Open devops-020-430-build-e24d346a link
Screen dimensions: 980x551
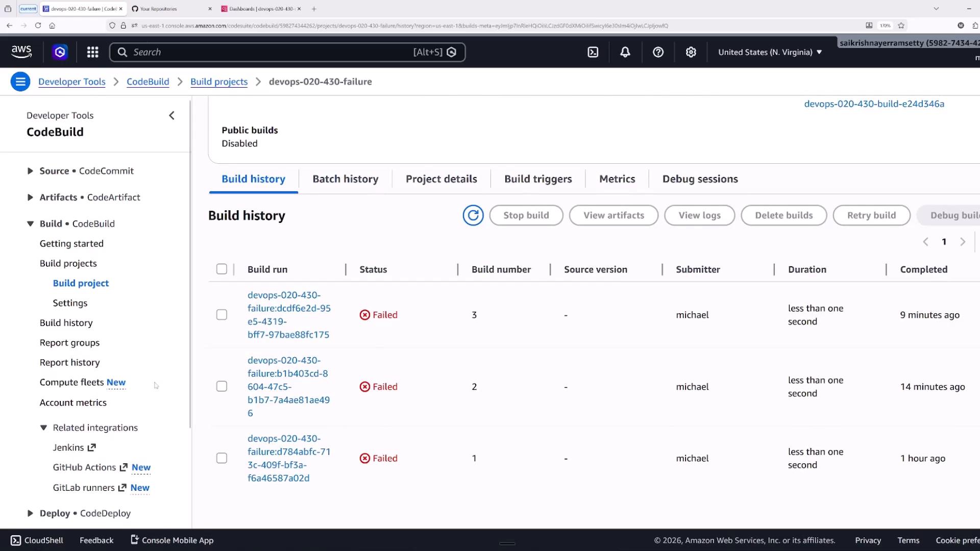pos(874,104)
